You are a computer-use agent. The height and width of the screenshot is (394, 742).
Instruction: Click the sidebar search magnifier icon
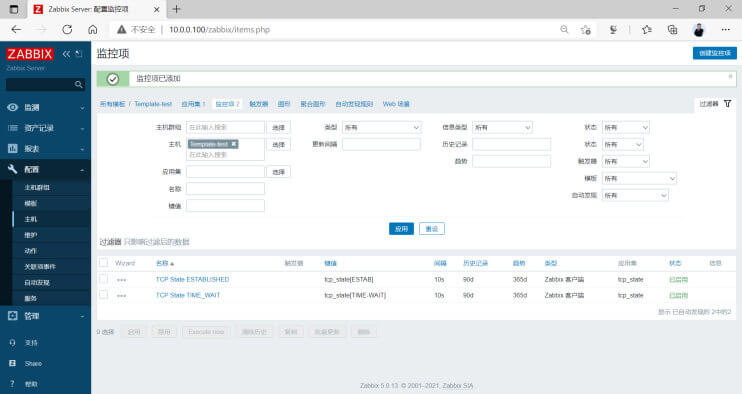(x=79, y=85)
